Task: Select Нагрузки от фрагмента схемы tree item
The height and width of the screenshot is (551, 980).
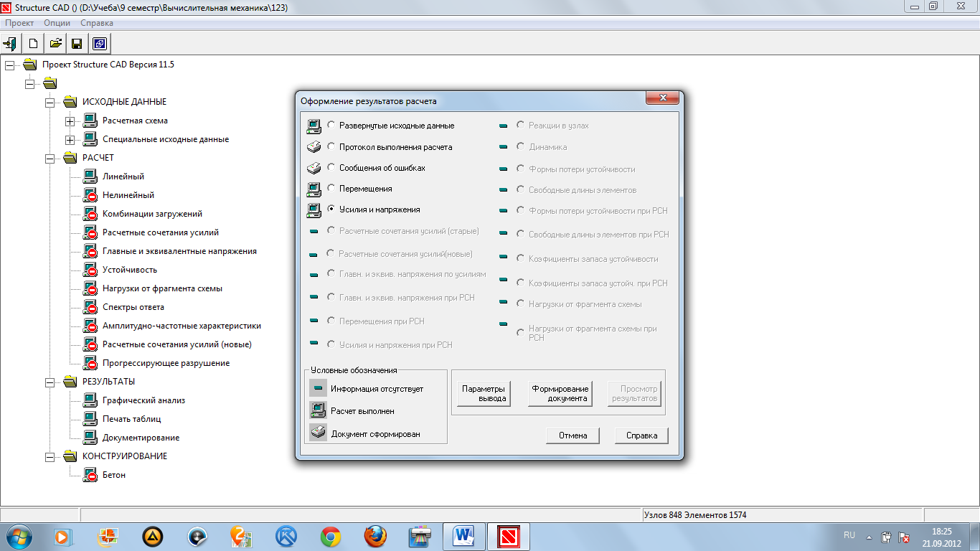Action: pos(162,288)
